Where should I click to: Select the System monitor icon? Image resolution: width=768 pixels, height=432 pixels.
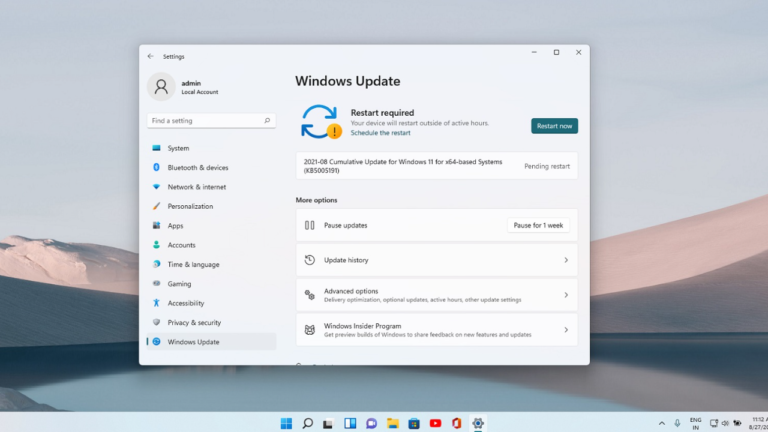pos(156,147)
